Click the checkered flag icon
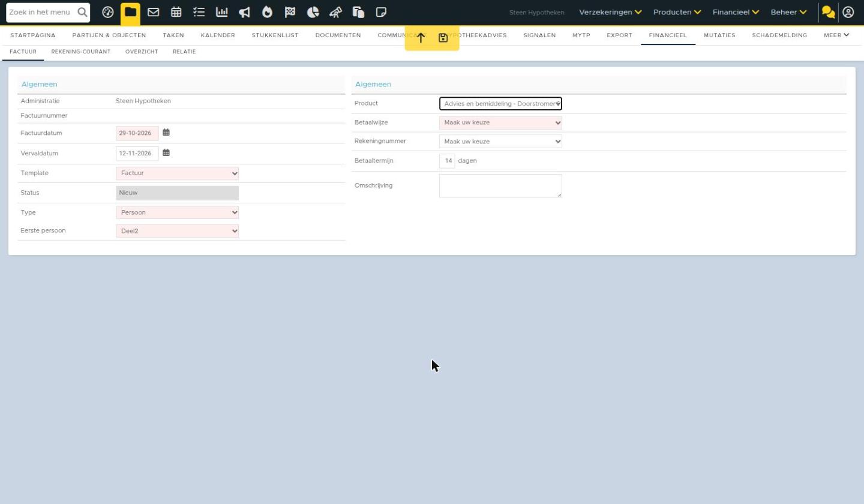 click(290, 12)
